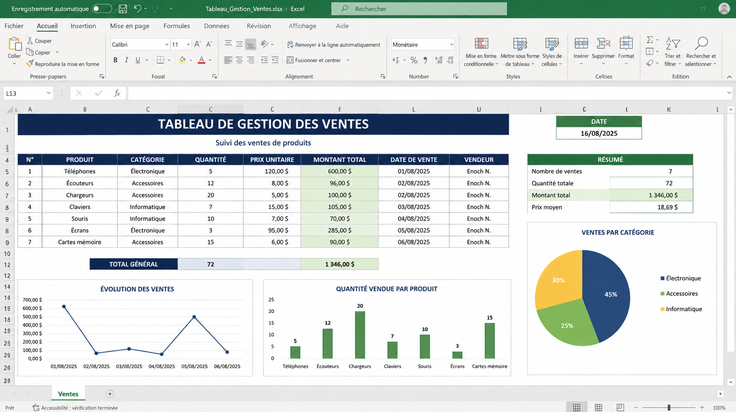Image resolution: width=736 pixels, height=412 pixels.
Task: Click the Mettre sous forme de tableau icon
Action: [520, 44]
